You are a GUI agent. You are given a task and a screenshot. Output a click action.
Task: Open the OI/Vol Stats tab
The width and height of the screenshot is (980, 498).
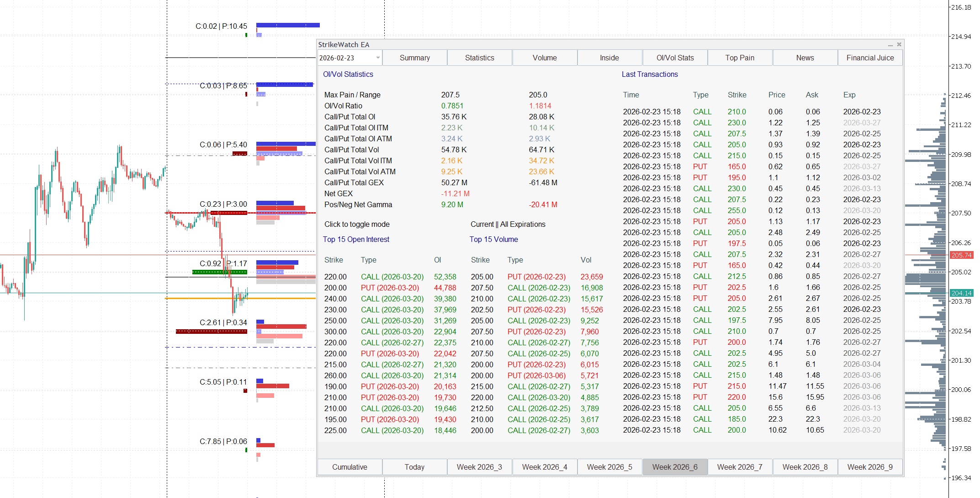(x=675, y=58)
